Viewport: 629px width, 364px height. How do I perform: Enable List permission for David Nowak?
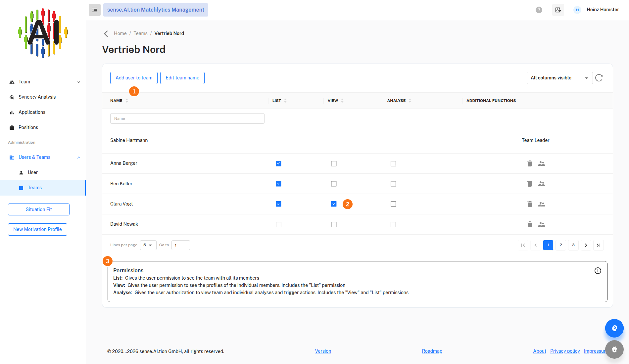278,224
